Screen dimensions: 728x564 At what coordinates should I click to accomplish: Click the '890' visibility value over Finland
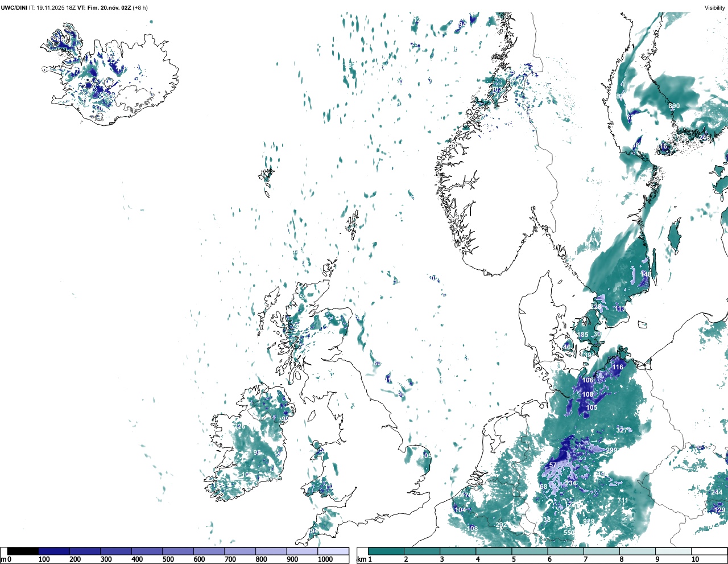pyautogui.click(x=674, y=106)
